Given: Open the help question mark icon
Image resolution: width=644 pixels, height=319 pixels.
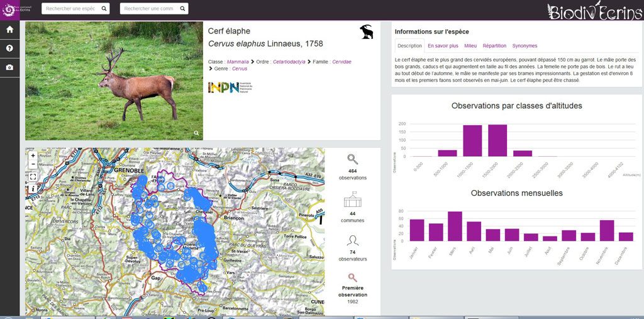Looking at the screenshot, I should pyautogui.click(x=10, y=48).
